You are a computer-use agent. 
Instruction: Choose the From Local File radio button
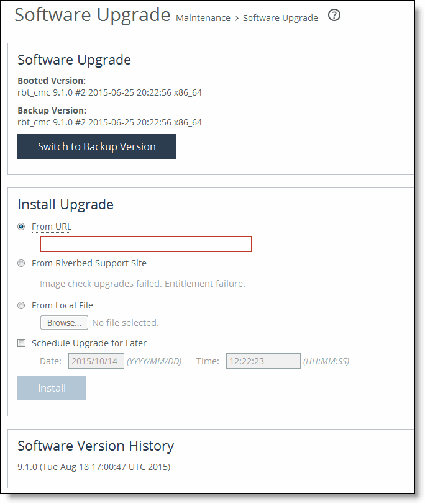21,305
